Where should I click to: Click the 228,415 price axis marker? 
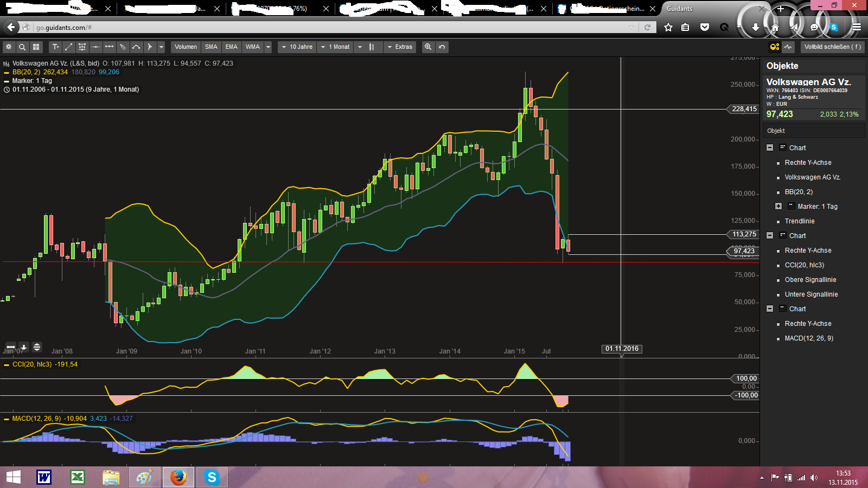pos(744,109)
